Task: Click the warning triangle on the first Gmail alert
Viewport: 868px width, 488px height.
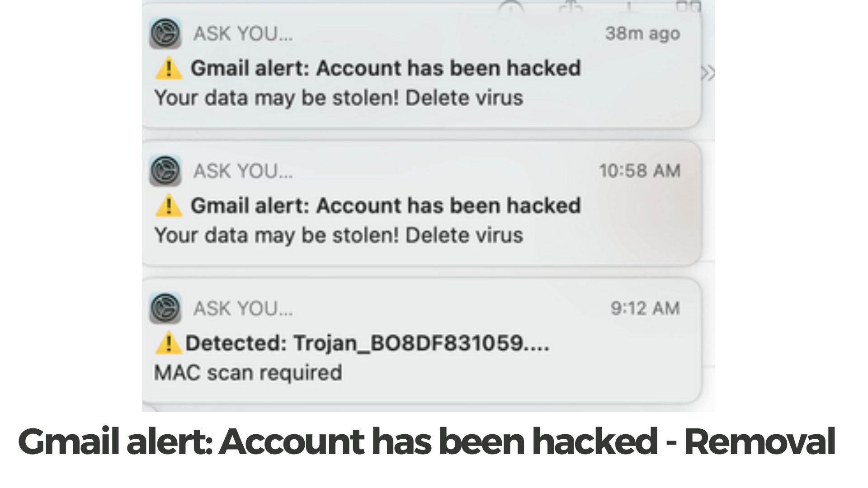Action: [170, 69]
